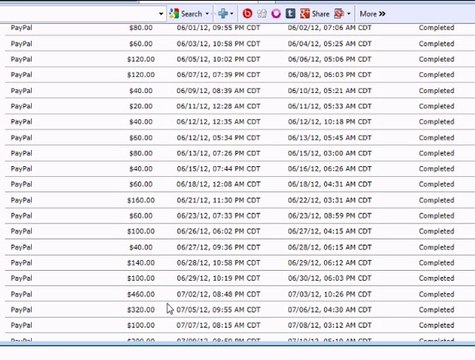Click paid date 06/12/12, 10:18 PM CDT
475x360 pixels.
(329, 122)
